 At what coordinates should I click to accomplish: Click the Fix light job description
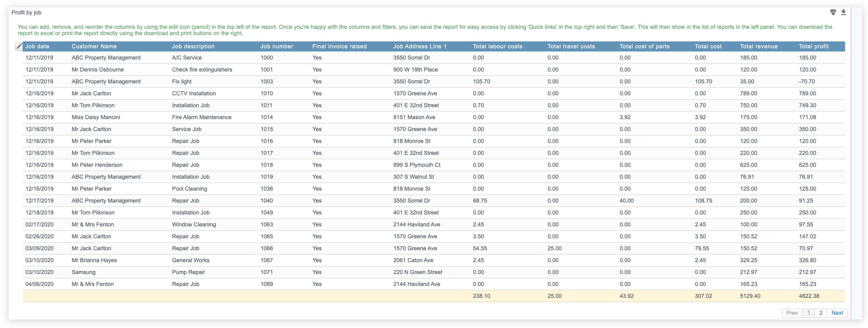click(x=181, y=81)
